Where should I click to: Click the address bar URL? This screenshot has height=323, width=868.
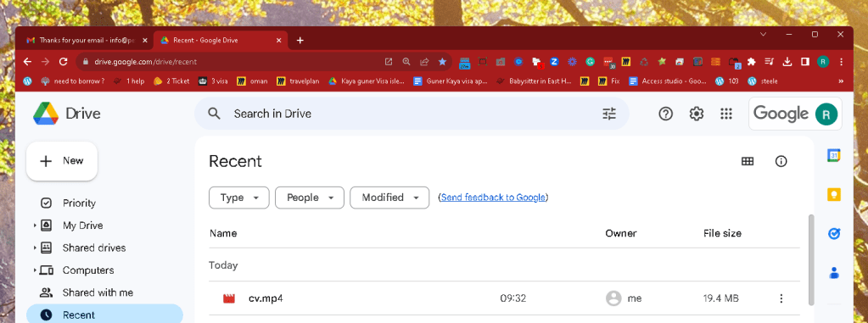tap(146, 62)
